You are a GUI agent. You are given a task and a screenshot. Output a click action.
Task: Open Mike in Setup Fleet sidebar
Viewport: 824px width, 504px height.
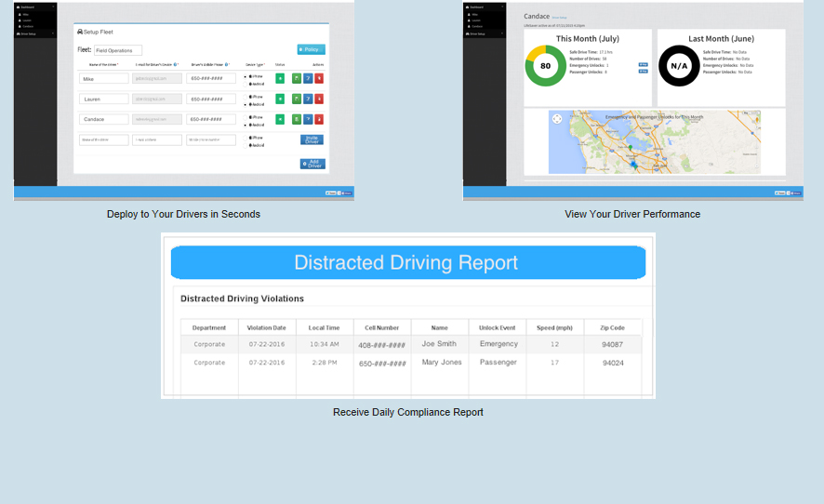coord(24,14)
